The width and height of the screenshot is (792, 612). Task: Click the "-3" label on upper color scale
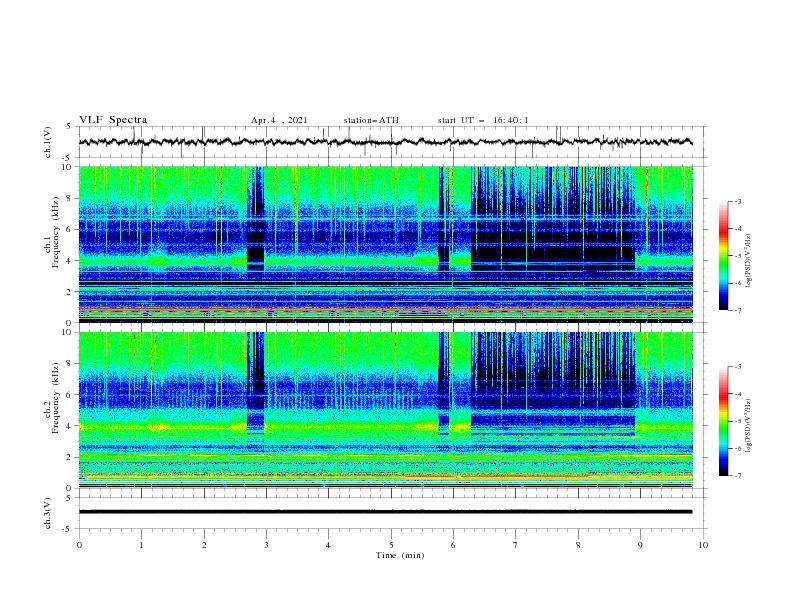738,201
